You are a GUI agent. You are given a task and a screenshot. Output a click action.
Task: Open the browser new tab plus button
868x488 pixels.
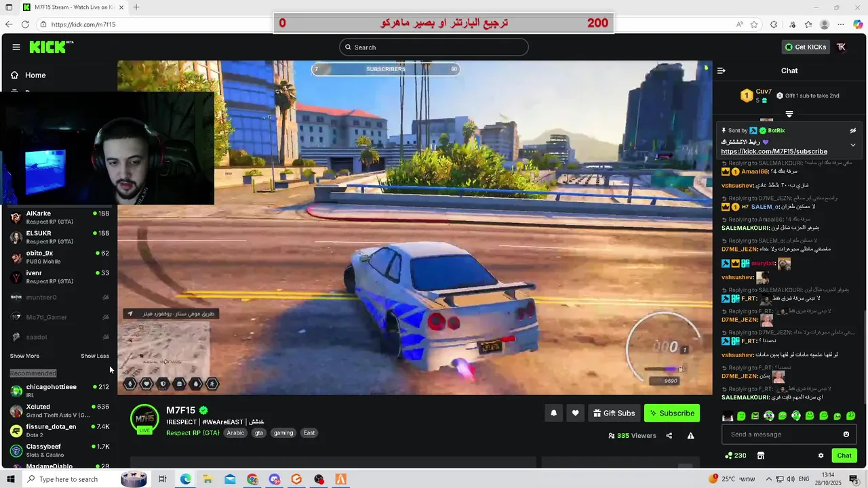point(136,7)
